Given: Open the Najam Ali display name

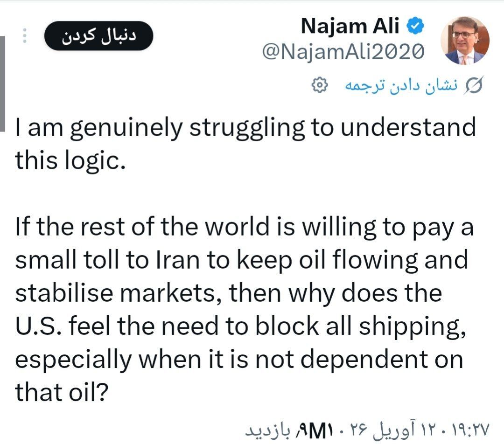Looking at the screenshot, I should click(350, 27).
